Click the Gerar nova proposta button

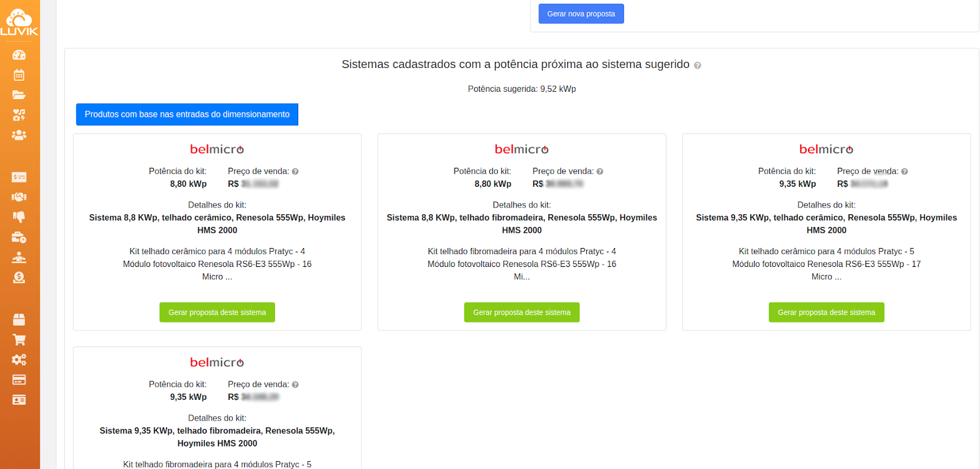pos(581,13)
